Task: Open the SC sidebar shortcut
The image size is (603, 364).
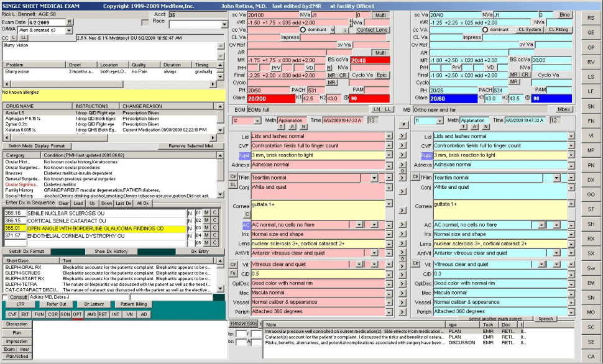Action: point(591,327)
